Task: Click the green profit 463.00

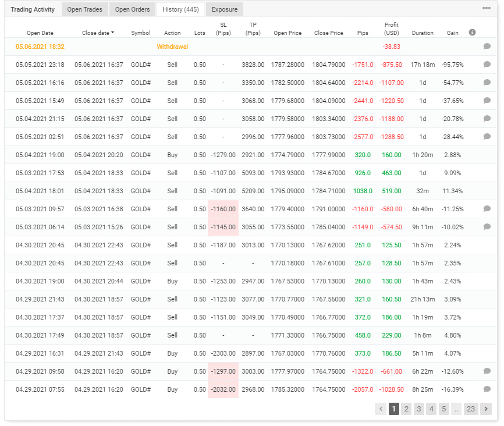Action: click(x=392, y=173)
